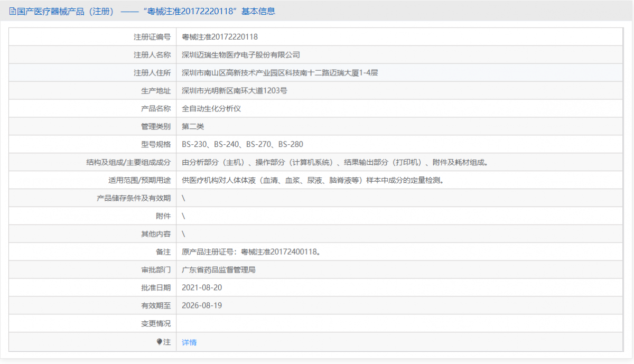Click the backslash value in the 产品储存条件及有效期 row
Image resolution: width=634 pixels, height=364 pixels.
pyautogui.click(x=183, y=198)
